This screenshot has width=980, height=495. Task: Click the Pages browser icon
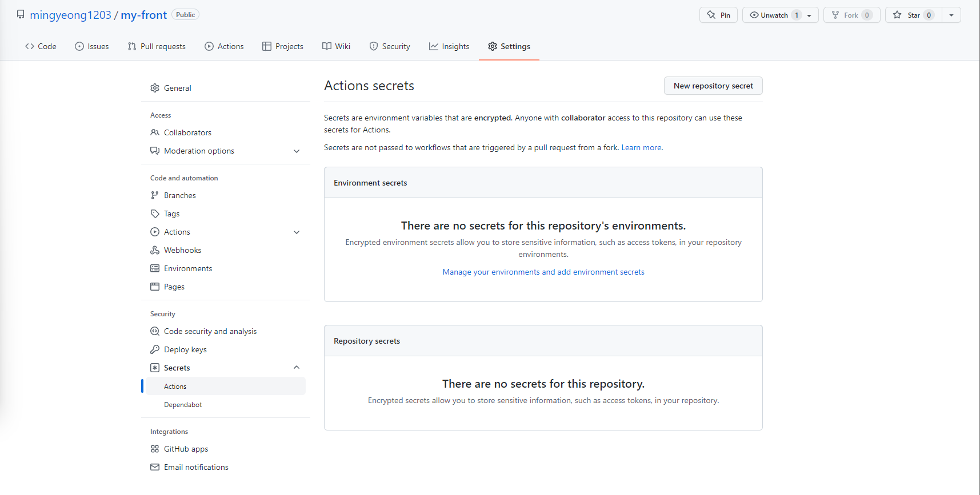click(155, 287)
